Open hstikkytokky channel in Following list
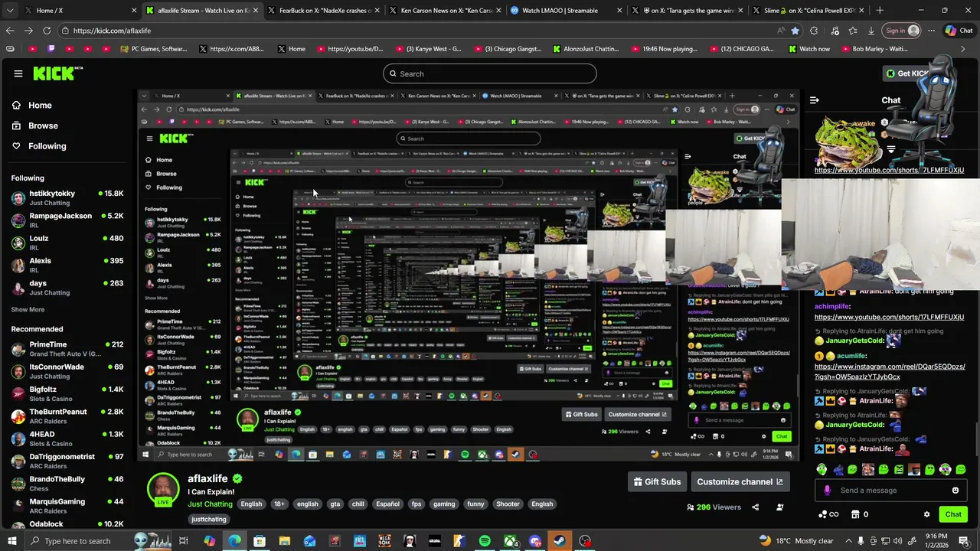 pos(67,198)
